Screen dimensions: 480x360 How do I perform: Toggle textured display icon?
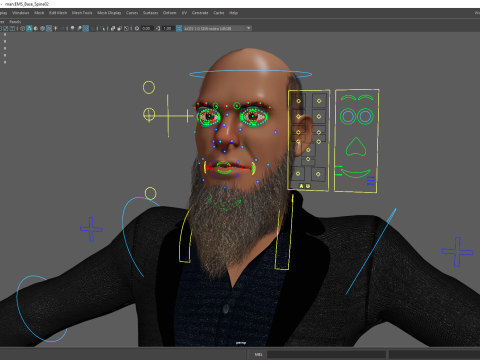pyautogui.click(x=49, y=28)
